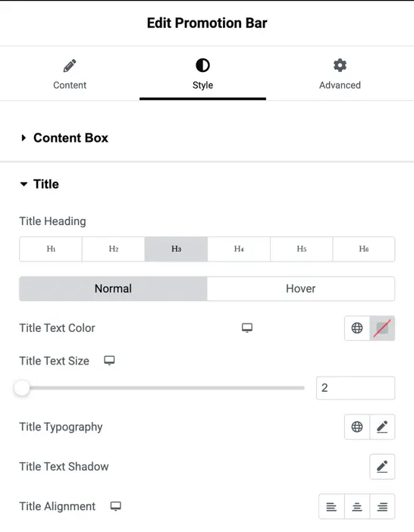Switch to the Content tab
The height and width of the screenshot is (532, 414).
coord(70,74)
